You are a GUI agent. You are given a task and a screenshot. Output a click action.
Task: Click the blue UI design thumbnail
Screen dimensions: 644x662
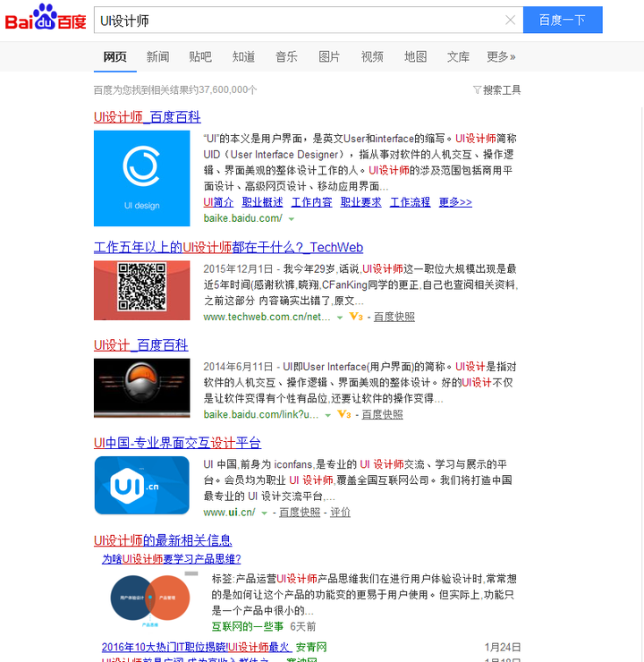point(142,178)
